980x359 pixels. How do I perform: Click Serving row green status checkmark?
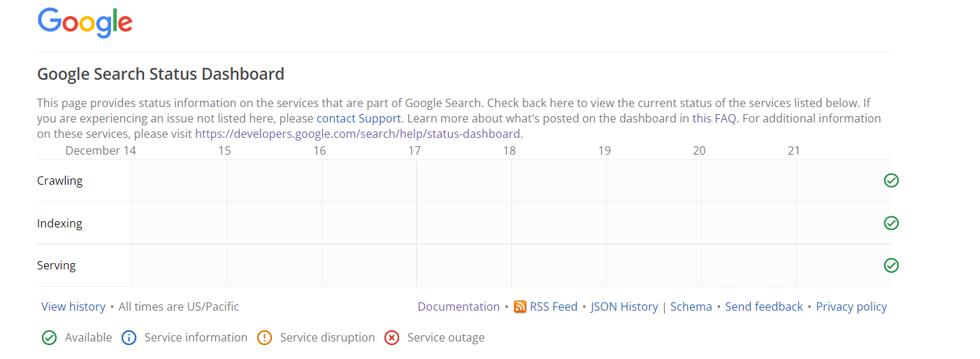point(891,265)
